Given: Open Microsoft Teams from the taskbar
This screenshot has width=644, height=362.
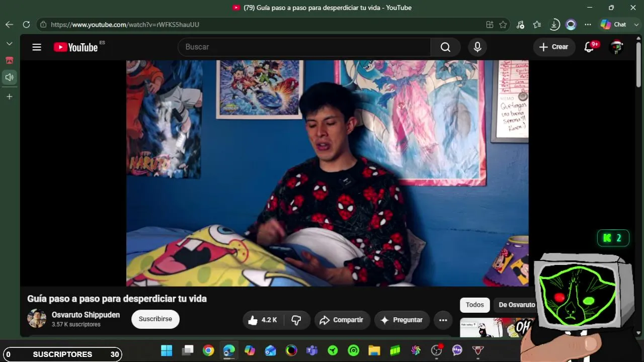Looking at the screenshot, I should click(312, 350).
